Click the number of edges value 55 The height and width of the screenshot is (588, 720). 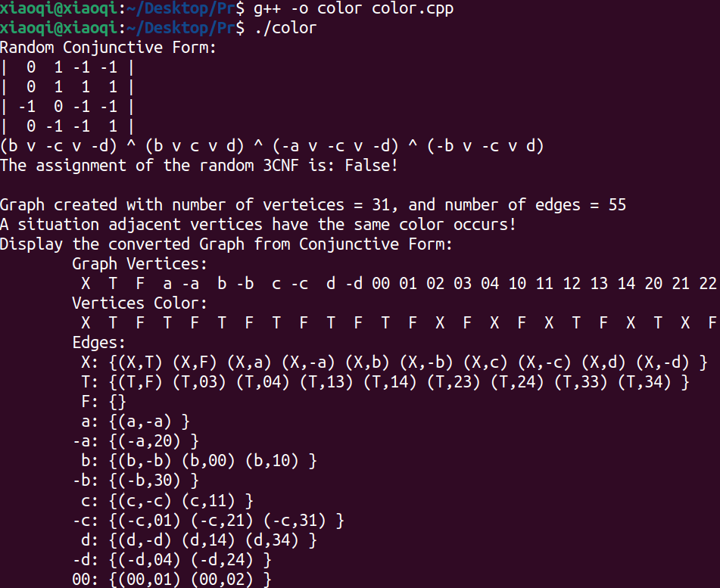[617, 205]
